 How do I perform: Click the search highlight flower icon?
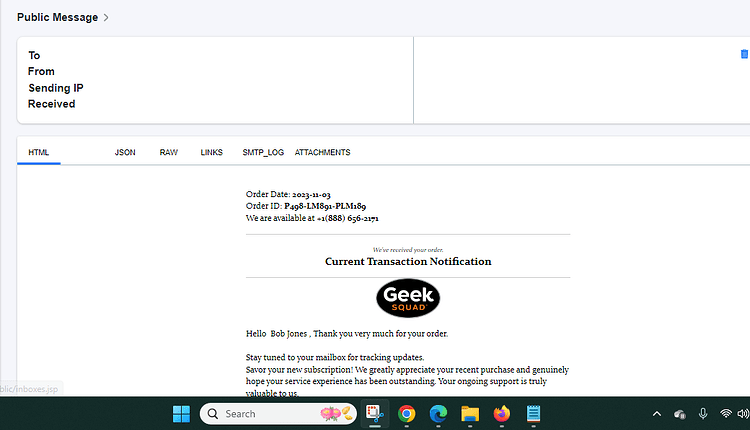pyautogui.click(x=336, y=414)
